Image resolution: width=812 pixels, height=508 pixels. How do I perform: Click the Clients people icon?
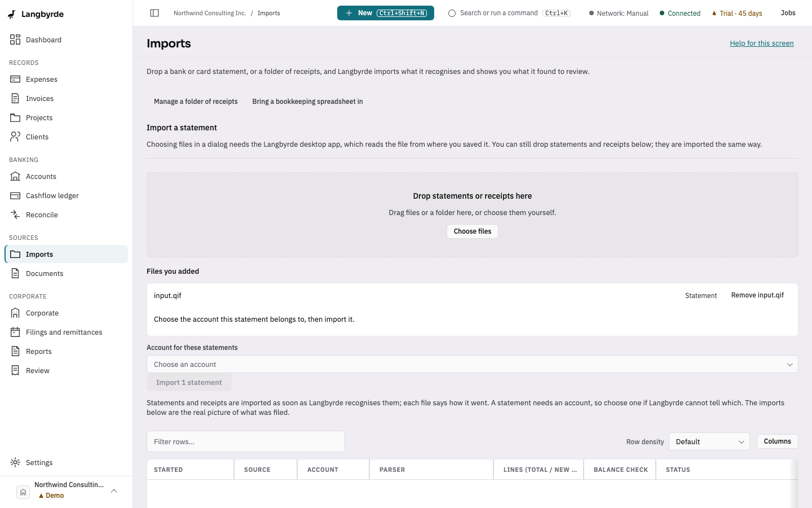tap(15, 137)
